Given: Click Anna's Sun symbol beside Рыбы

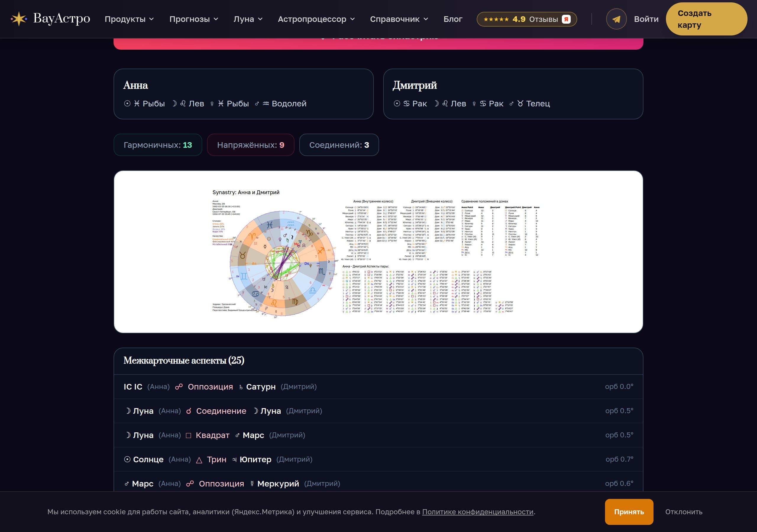Looking at the screenshot, I should point(127,103).
